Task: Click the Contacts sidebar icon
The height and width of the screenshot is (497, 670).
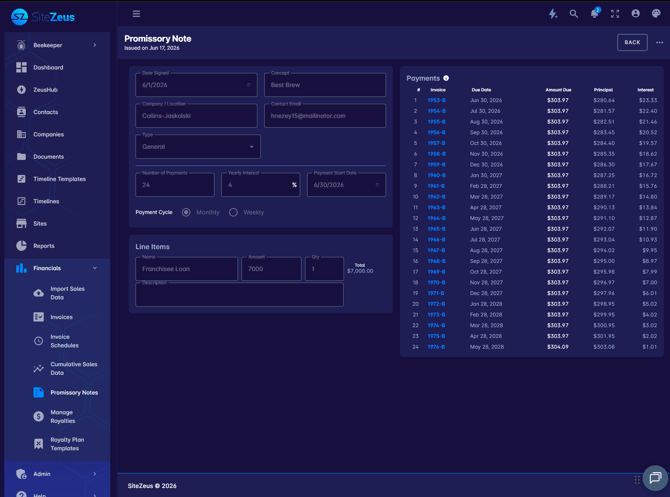Action: point(21,112)
